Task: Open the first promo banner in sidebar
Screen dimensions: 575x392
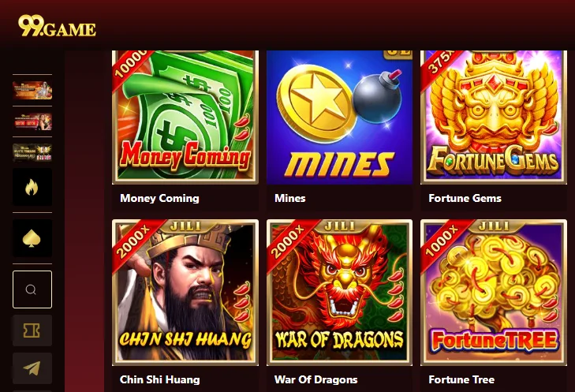Action: coord(32,90)
